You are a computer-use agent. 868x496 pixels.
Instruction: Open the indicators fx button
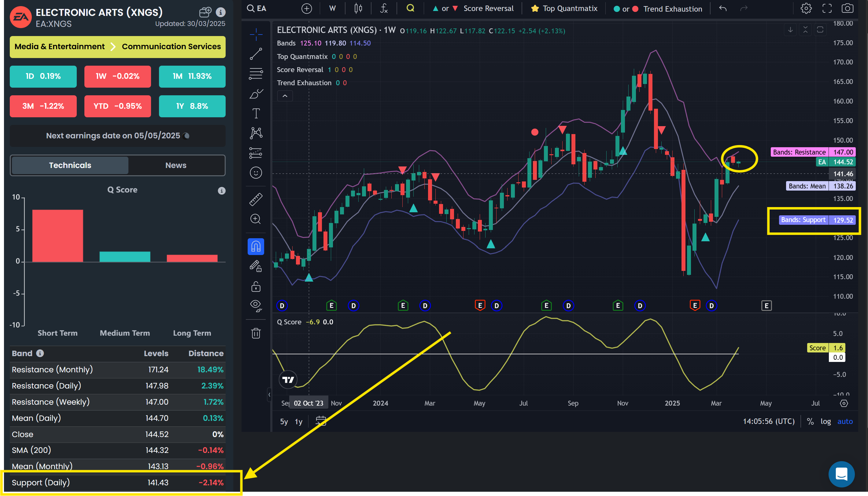point(383,9)
